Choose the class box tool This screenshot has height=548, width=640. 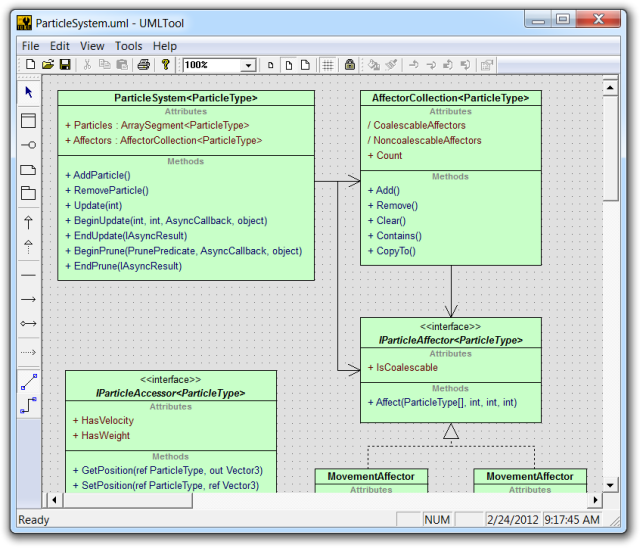point(29,121)
